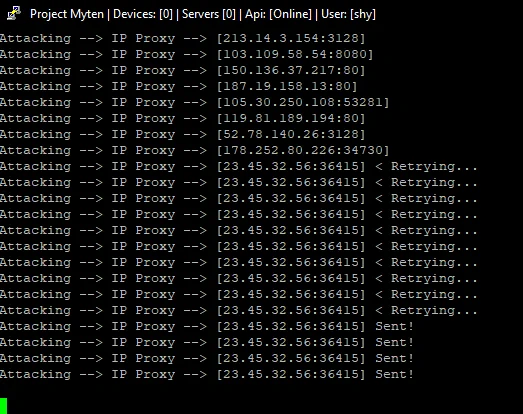
Task: Click the word Attacking on the top line
Action: click(x=35, y=39)
